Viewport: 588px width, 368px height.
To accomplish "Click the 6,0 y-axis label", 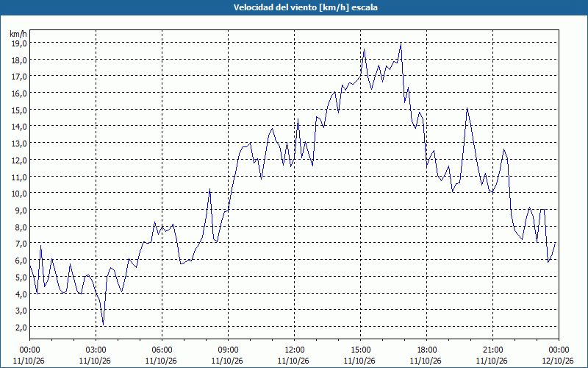I will pos(21,261).
